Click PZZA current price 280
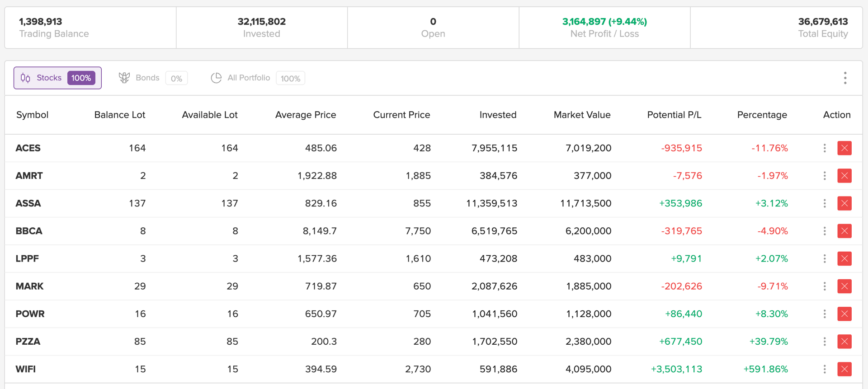This screenshot has width=868, height=389. [422, 342]
